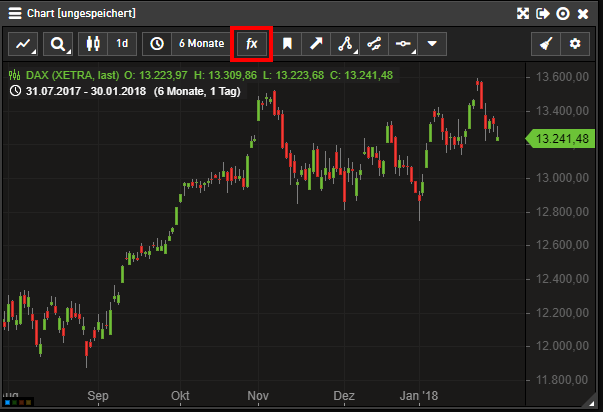
Task: Click the current price tag 13.241,48
Action: click(x=560, y=138)
